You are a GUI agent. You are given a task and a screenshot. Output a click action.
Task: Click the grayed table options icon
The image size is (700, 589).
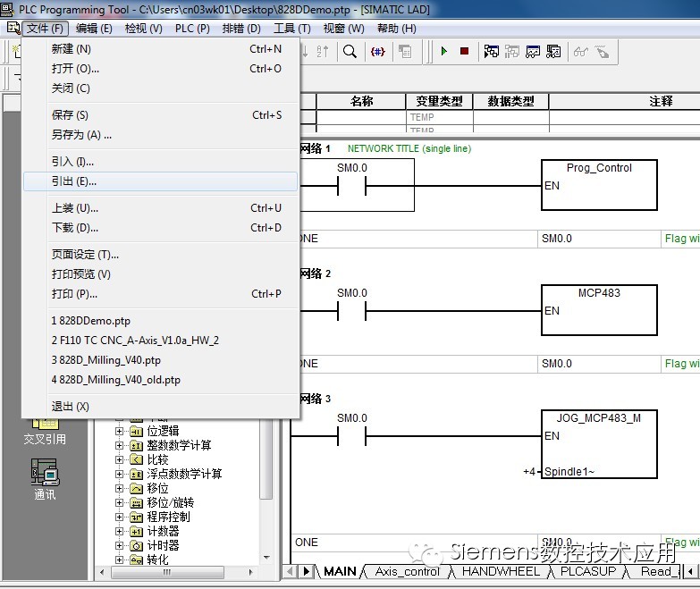[x=405, y=51]
